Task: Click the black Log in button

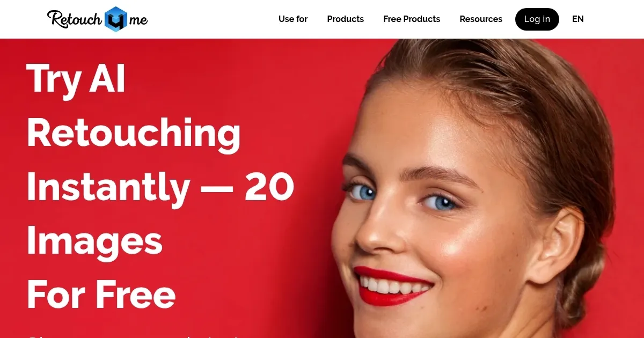Action: pos(537,19)
